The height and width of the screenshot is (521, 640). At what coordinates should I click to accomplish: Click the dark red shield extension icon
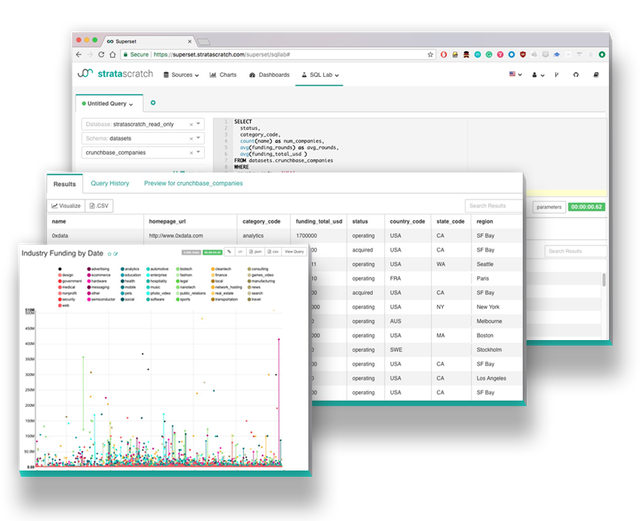523,54
